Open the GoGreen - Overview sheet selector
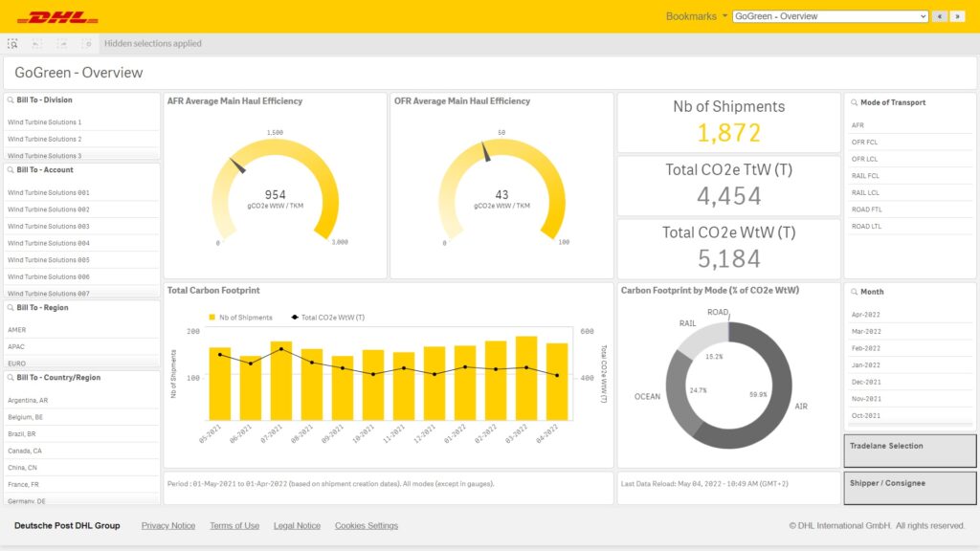This screenshot has height=551, width=980. coord(830,16)
